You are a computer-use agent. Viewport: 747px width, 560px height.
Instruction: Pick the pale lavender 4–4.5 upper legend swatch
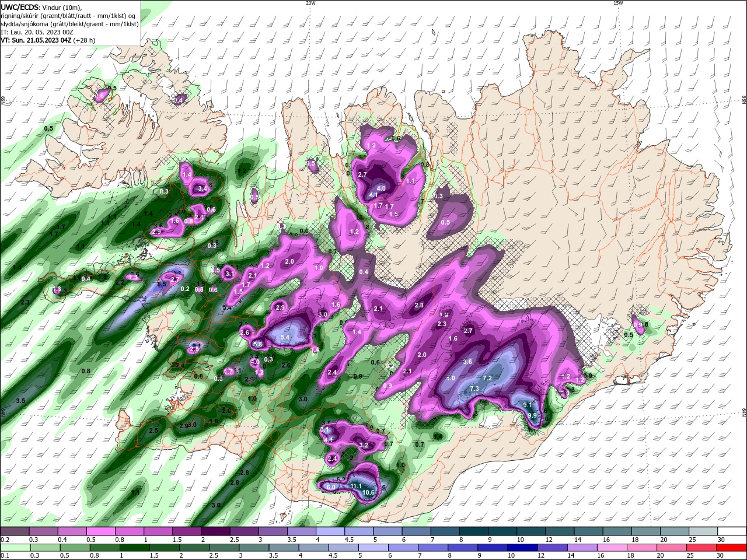point(330,531)
